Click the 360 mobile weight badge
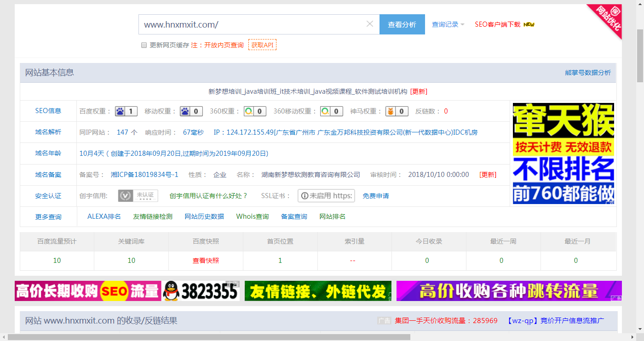The width and height of the screenshot is (644, 341). tap(332, 111)
